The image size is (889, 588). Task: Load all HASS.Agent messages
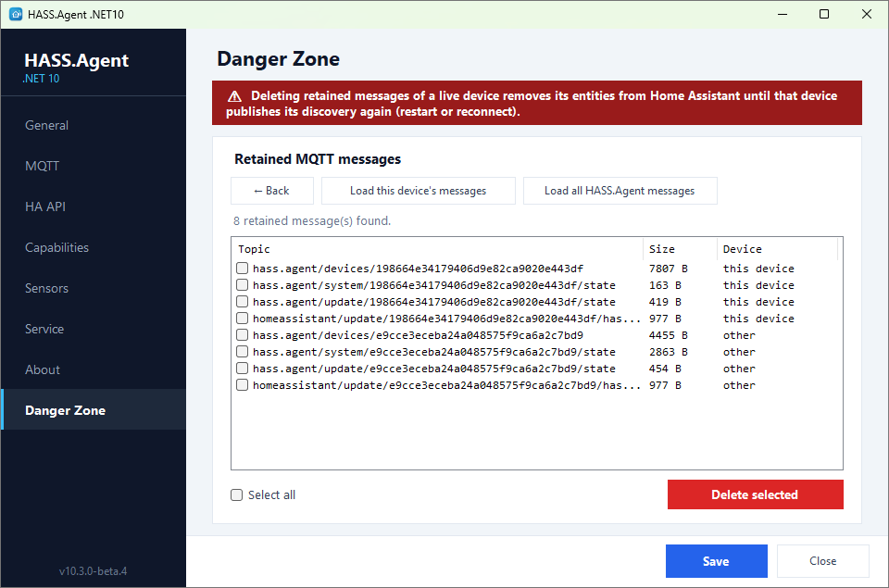point(620,191)
